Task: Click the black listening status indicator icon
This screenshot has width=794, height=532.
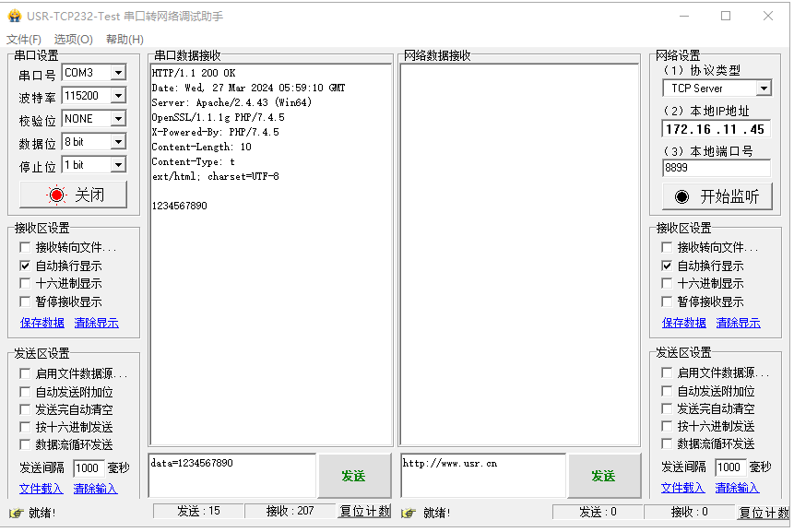Action: (681, 197)
